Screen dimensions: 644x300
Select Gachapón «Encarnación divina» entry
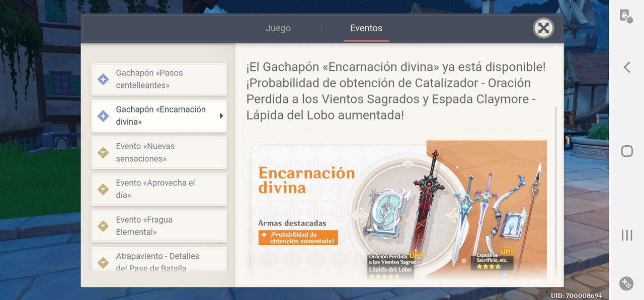click(159, 116)
